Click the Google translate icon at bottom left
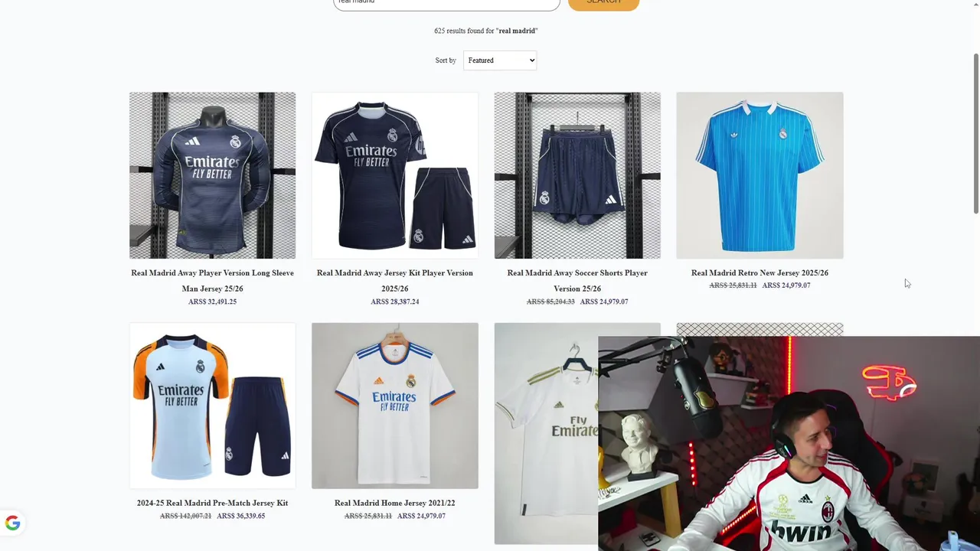This screenshot has height=551, width=980. coord(12,523)
